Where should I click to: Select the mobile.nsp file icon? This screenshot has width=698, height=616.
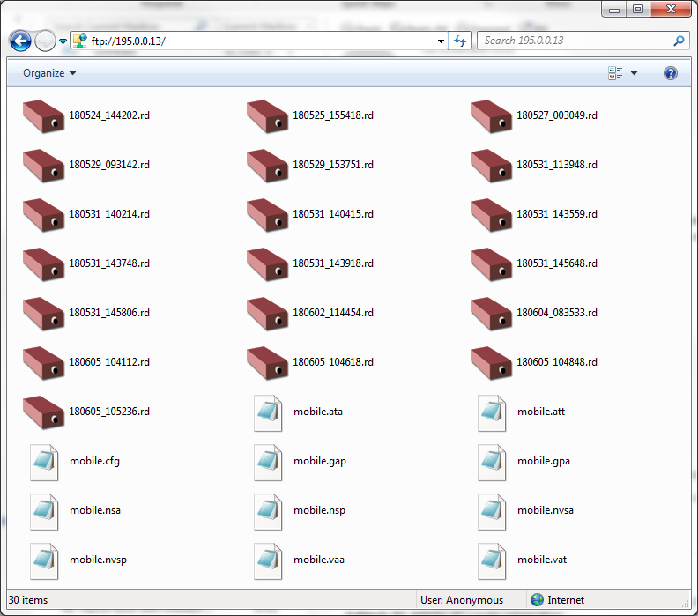pos(268,512)
